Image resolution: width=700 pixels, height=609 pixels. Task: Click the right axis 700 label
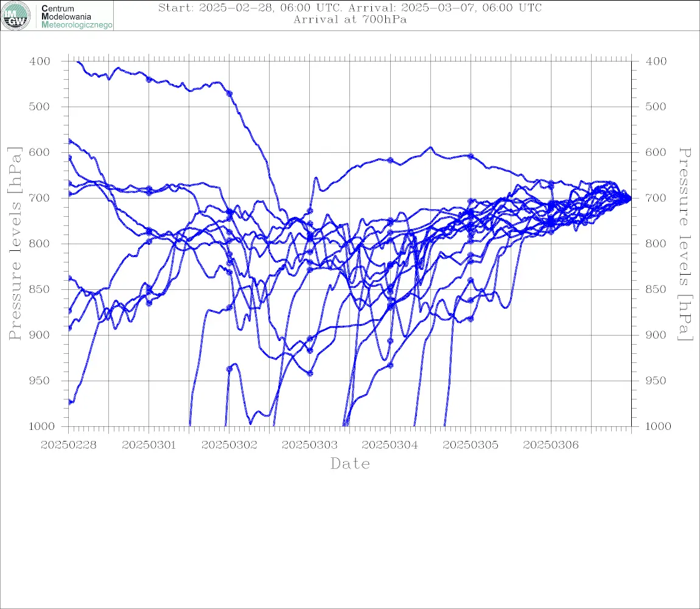click(656, 198)
